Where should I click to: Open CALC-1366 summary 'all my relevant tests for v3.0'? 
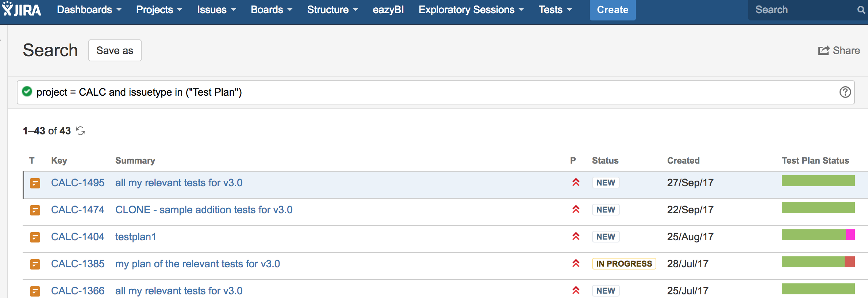point(179,291)
